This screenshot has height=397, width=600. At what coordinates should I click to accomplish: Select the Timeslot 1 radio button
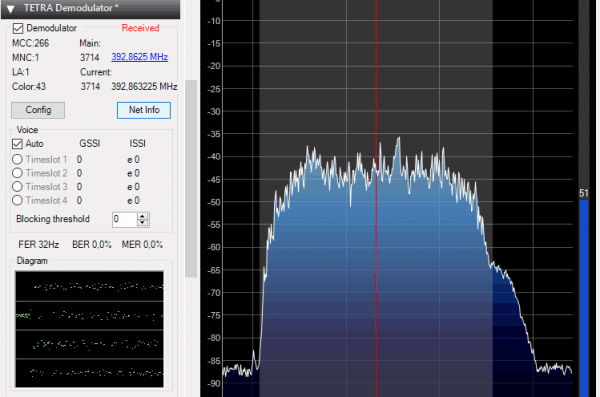tap(17, 159)
